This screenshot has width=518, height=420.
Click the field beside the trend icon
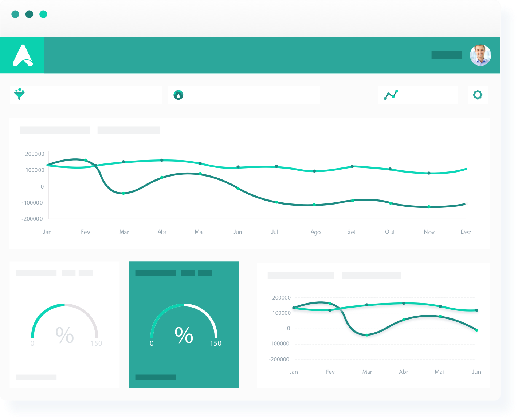[x=418, y=95]
